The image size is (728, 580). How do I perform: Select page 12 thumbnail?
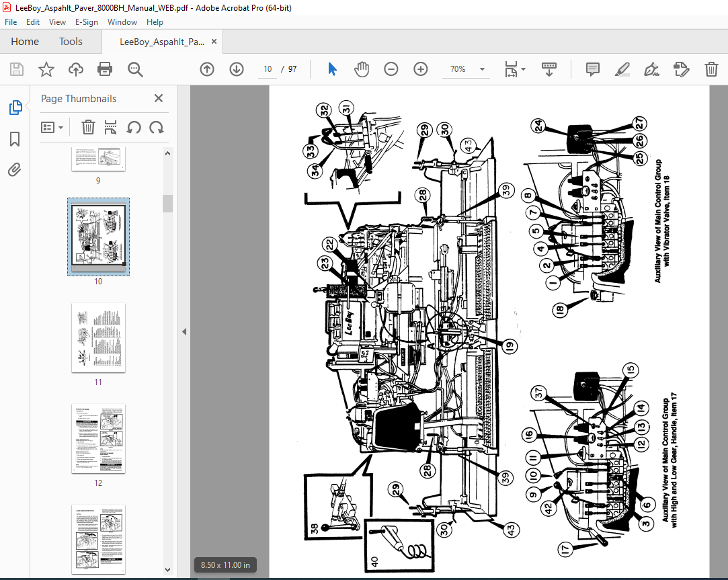coord(98,438)
